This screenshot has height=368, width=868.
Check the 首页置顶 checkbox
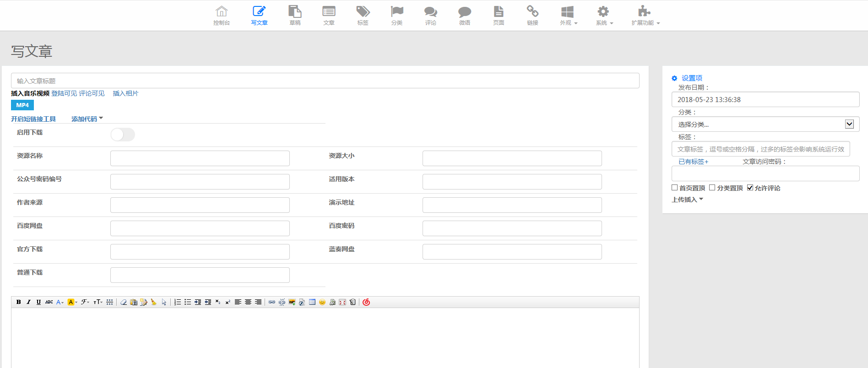click(674, 188)
